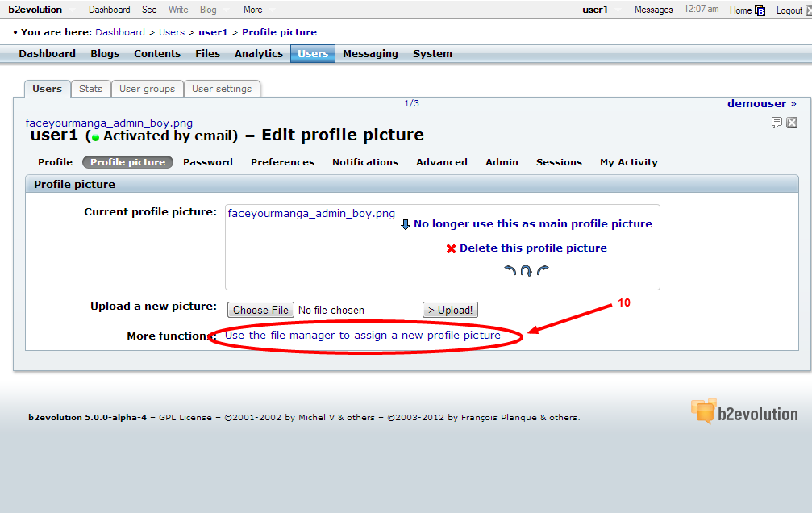Open the Messaging main tab
812x513 pixels.
click(370, 53)
